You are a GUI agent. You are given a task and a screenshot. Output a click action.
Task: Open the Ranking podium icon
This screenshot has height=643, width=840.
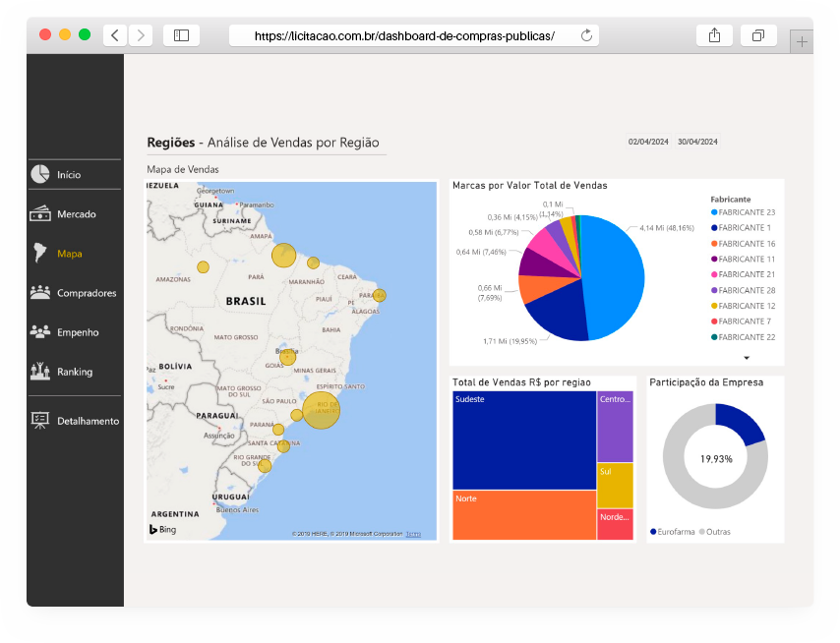tap(40, 372)
